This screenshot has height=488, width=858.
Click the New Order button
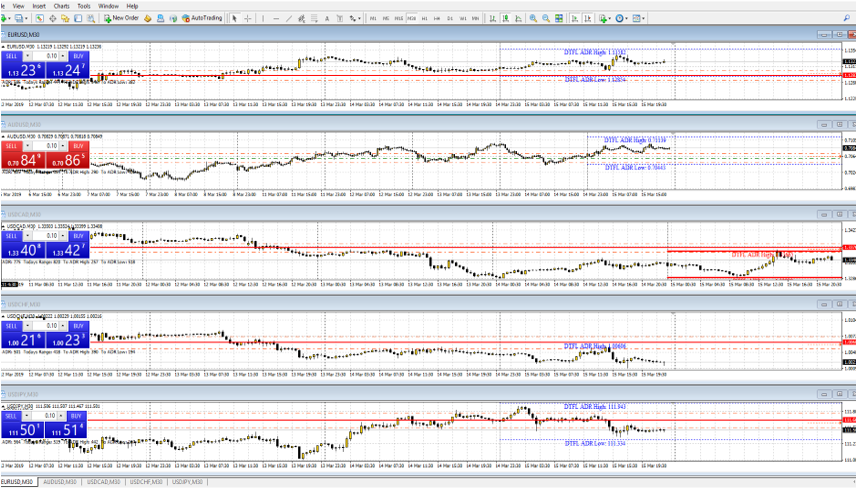121,18
